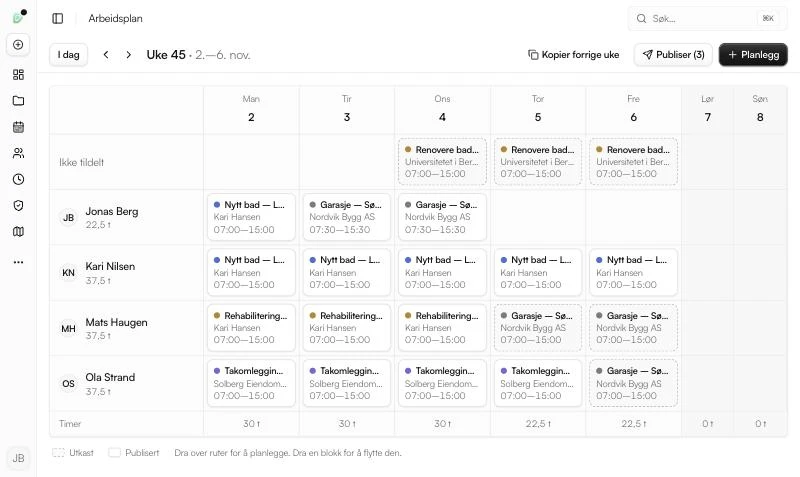Click the Planlegg button
Viewport: 800px width, 477px height.
[x=753, y=55]
